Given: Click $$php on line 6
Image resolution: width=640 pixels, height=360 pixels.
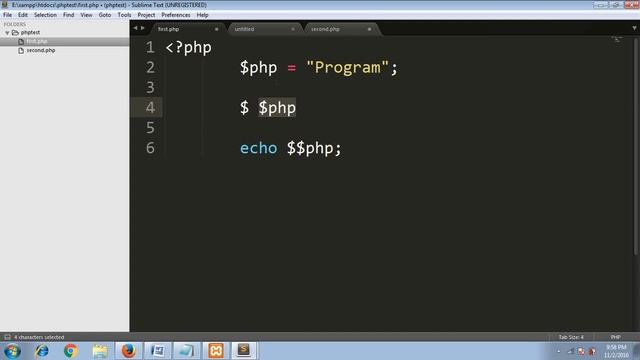Looking at the screenshot, I should [x=309, y=148].
